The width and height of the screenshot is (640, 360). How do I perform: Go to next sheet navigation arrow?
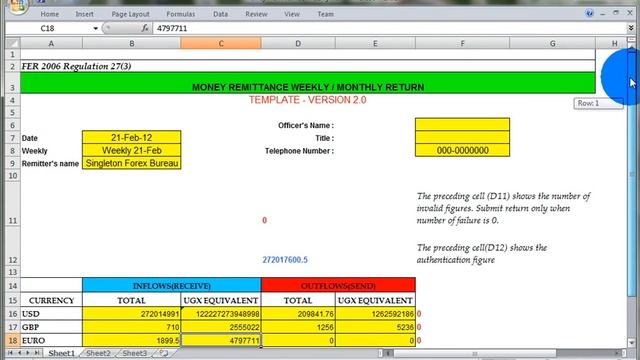28,353
